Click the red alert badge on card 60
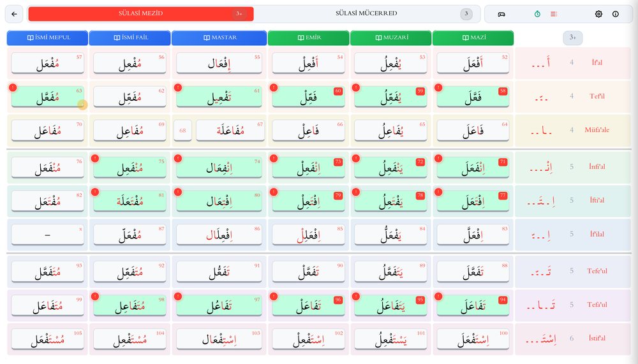Image resolution: width=638 pixels, height=364 pixels. [x=274, y=87]
